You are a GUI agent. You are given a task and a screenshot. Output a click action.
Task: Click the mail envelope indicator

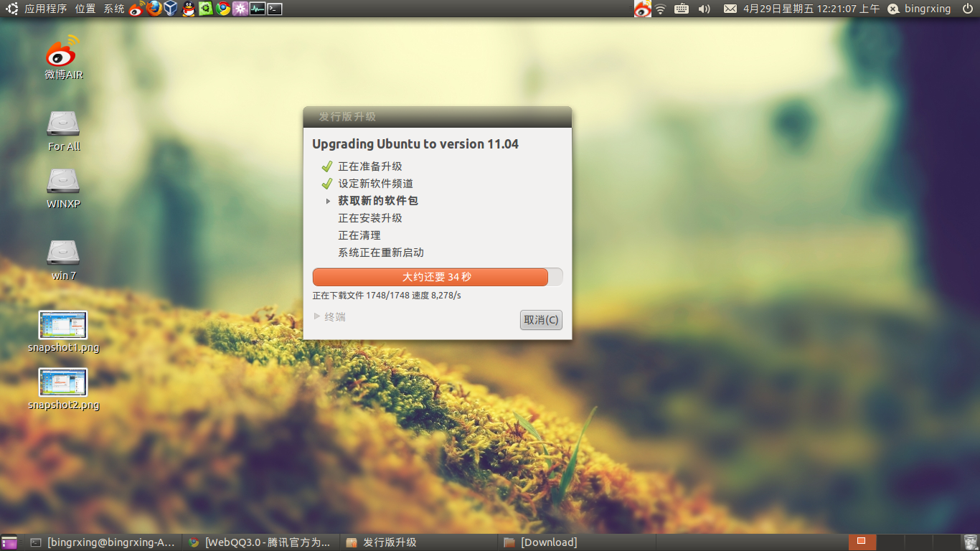(x=730, y=9)
